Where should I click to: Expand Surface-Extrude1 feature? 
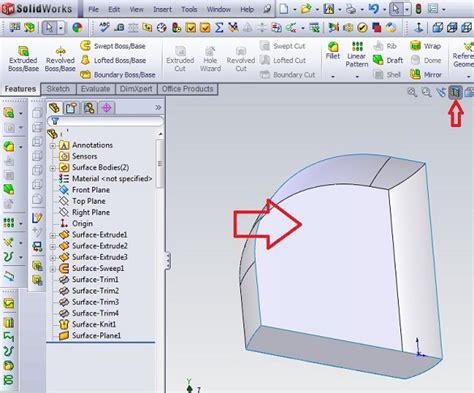click(53, 235)
